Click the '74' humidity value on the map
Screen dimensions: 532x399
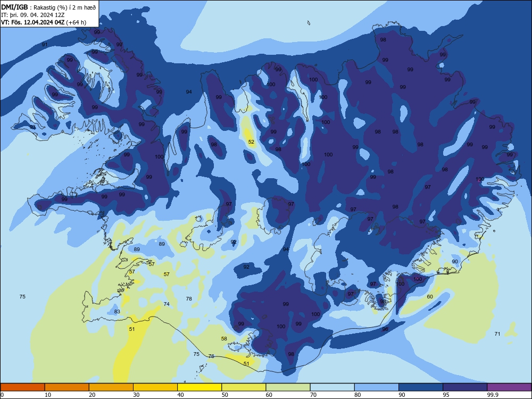tap(167, 304)
